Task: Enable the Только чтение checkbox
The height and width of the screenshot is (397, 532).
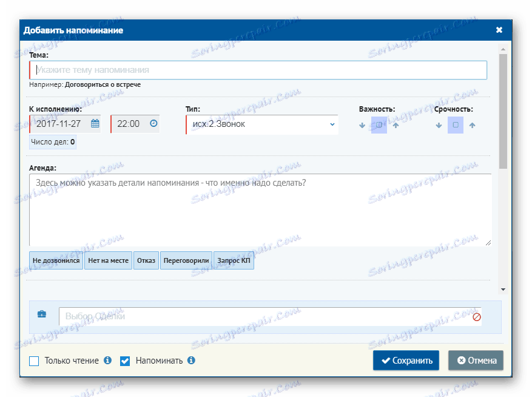Action: point(34,361)
